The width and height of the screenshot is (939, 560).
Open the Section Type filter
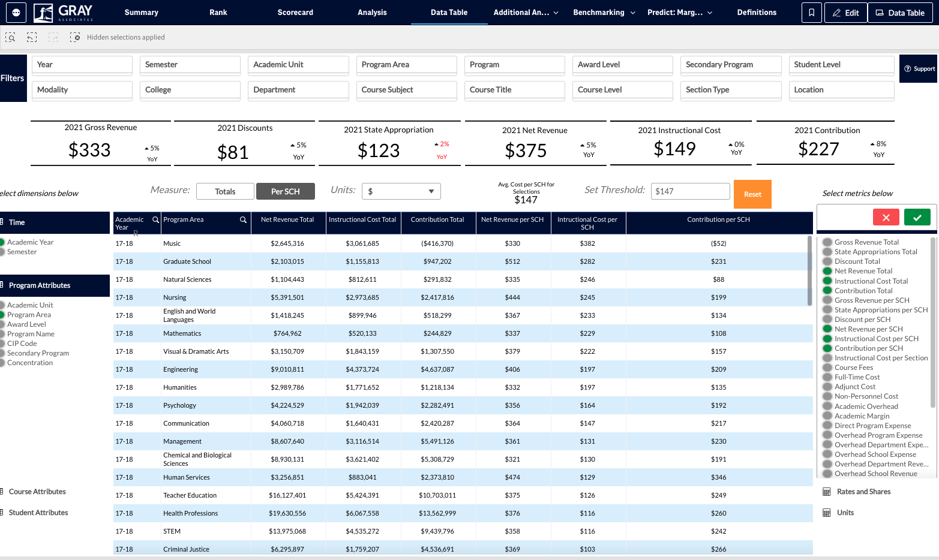click(x=731, y=90)
